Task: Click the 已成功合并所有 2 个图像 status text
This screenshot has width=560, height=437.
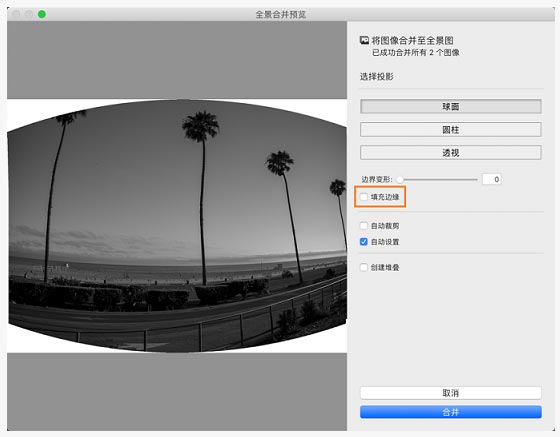Action: click(x=416, y=52)
